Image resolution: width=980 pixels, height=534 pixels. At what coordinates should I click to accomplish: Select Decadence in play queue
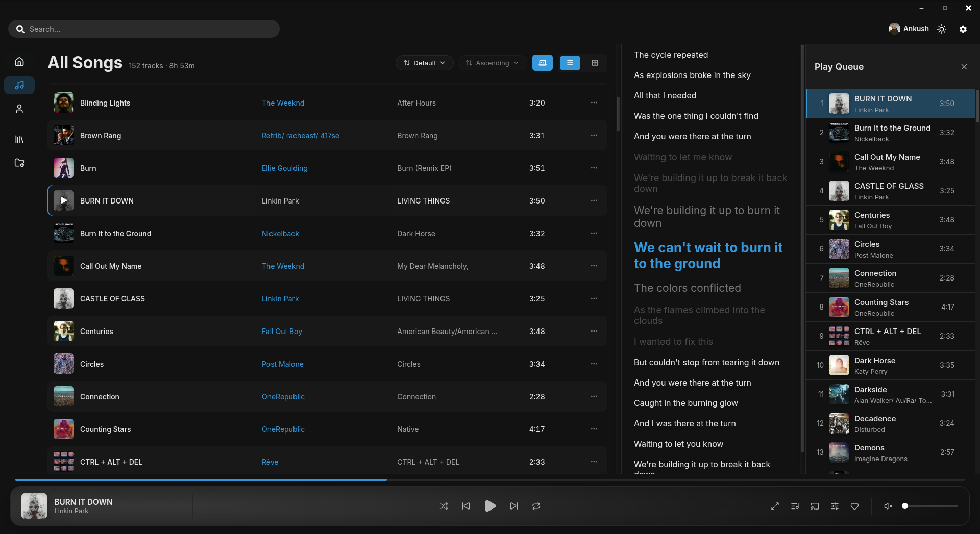[890, 423]
